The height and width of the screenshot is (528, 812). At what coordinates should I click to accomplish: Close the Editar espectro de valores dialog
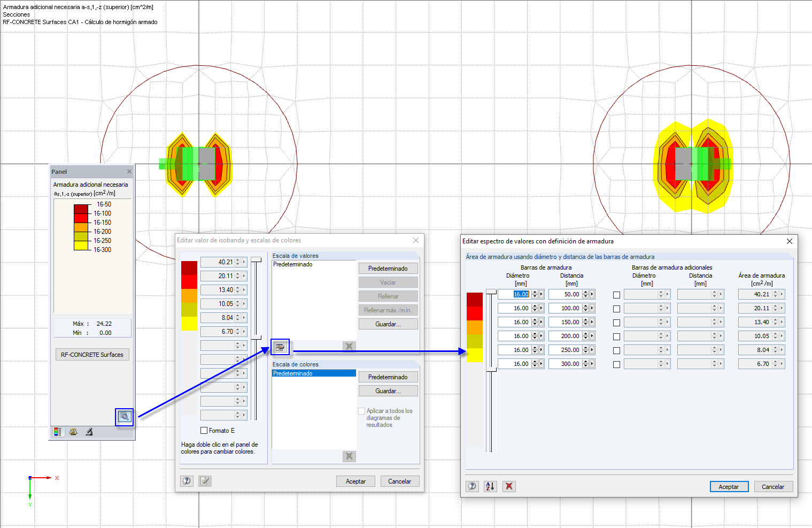tap(790, 241)
